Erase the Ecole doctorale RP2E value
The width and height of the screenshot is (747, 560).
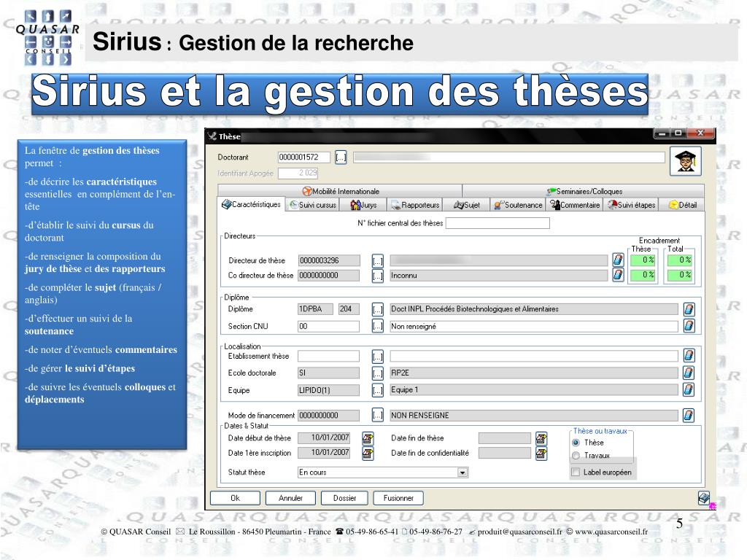689,373
